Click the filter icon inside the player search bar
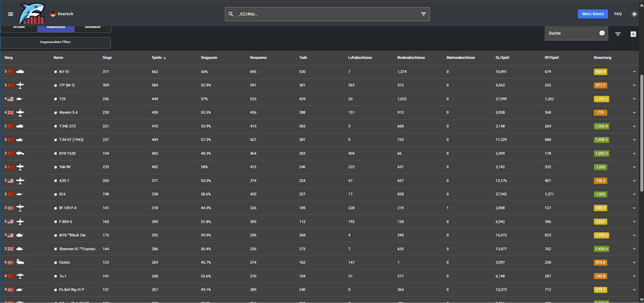This screenshot has width=644, height=303. [x=423, y=14]
